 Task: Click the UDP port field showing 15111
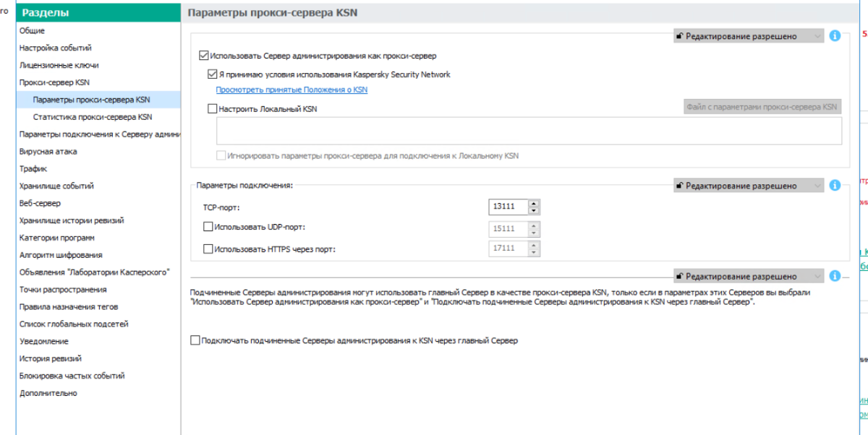[509, 228]
